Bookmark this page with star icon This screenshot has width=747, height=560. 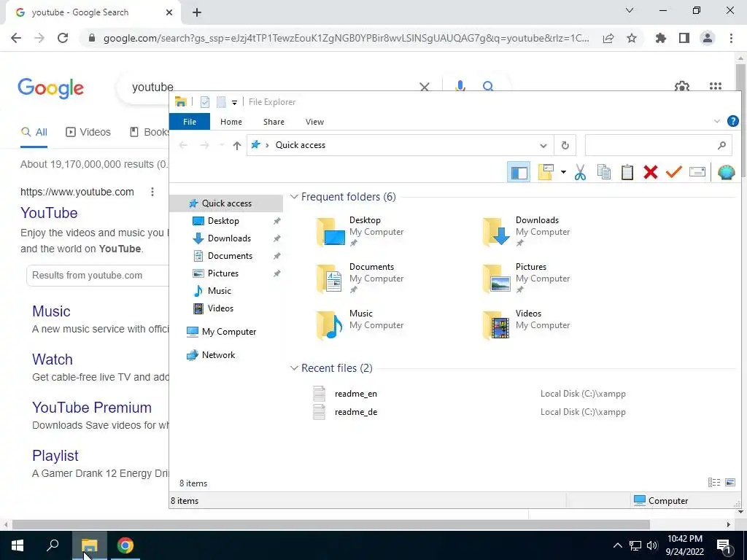coord(632,38)
